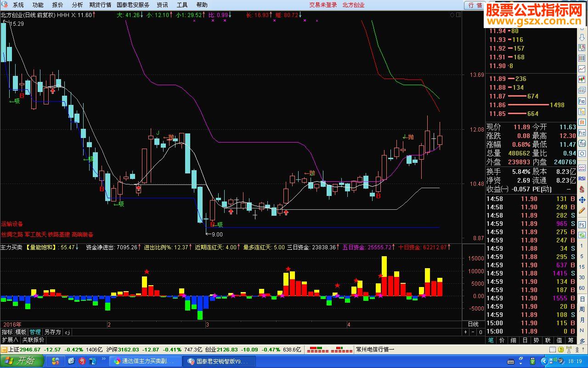The width and height of the screenshot is (588, 368).
Task: Click the 交易未登录 login link
Action: [323, 5]
